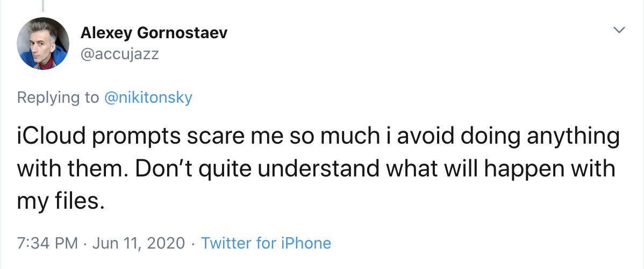Viewport: 644px width, 269px height.
Task: Open the tweet options chevron menu
Action: (x=620, y=30)
